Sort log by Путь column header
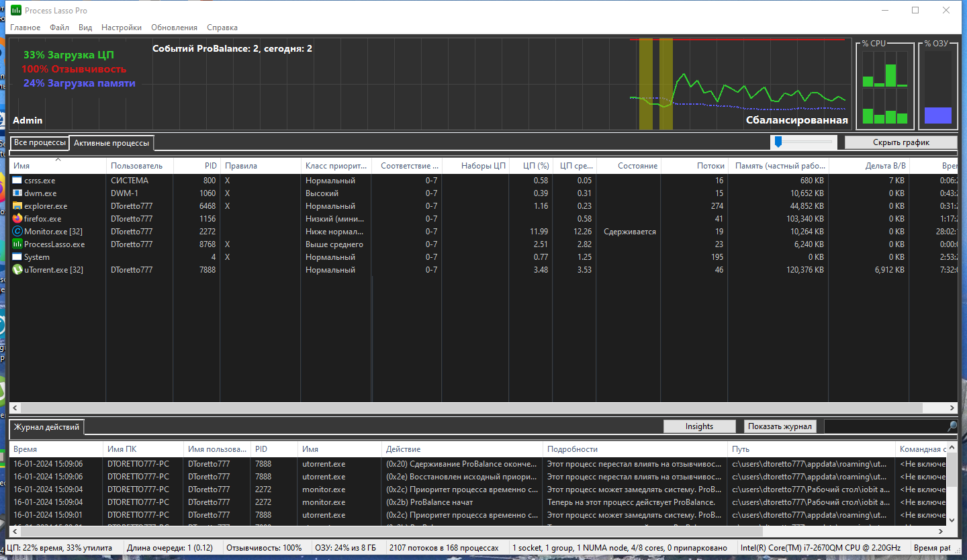The width and height of the screenshot is (967, 560). [x=812, y=449]
